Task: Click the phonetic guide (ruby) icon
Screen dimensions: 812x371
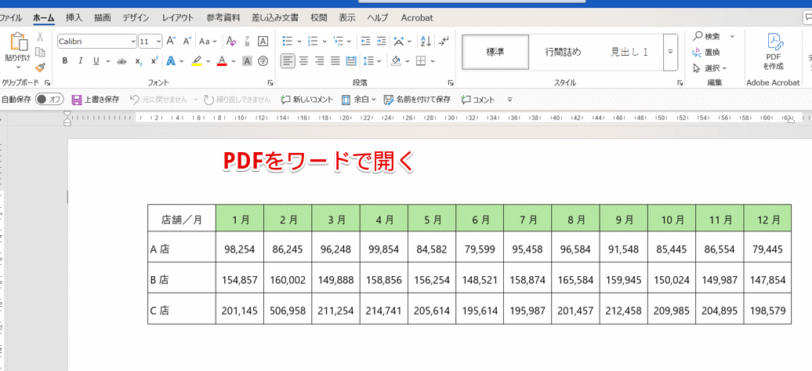Action: [247, 41]
